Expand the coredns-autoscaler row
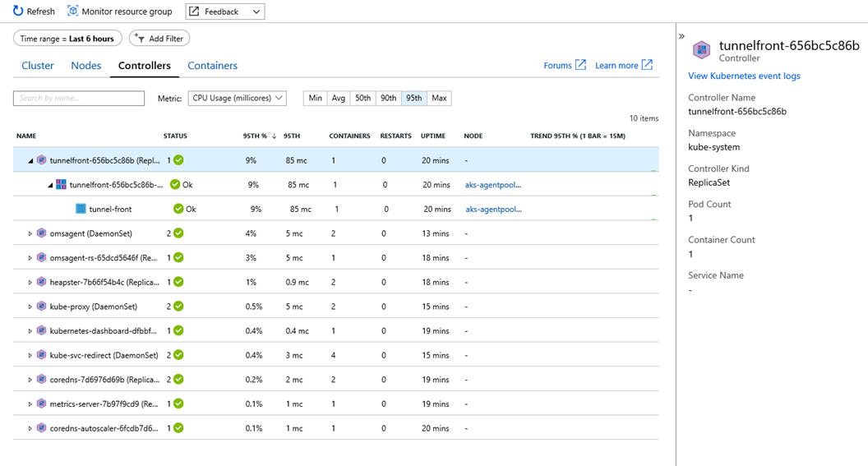The image size is (868, 466). click(30, 428)
